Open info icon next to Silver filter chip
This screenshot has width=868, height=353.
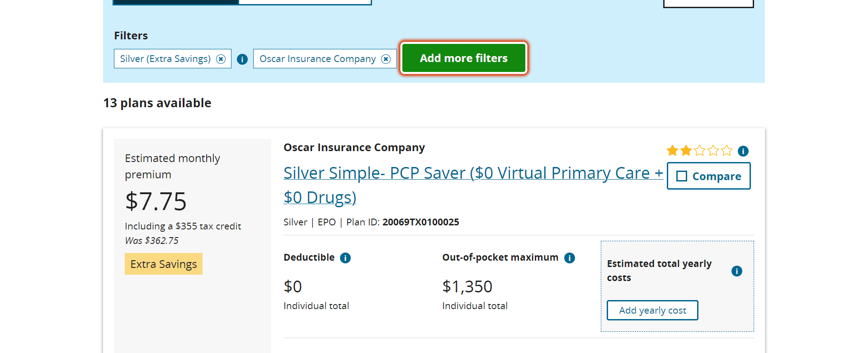pos(242,59)
